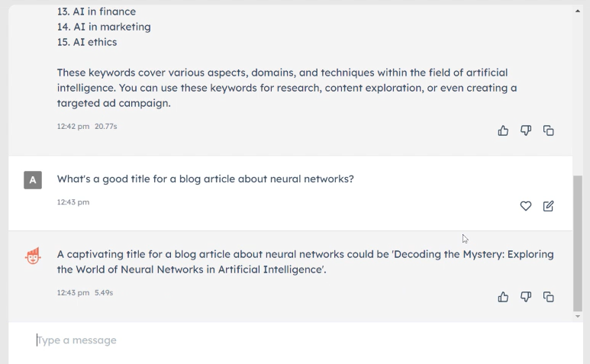Edit the neural networks question message

point(548,206)
